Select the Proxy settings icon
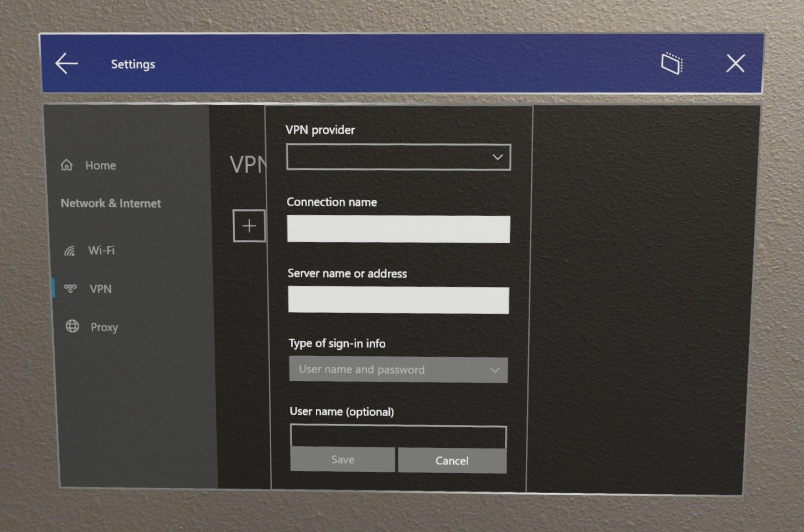 (x=71, y=327)
